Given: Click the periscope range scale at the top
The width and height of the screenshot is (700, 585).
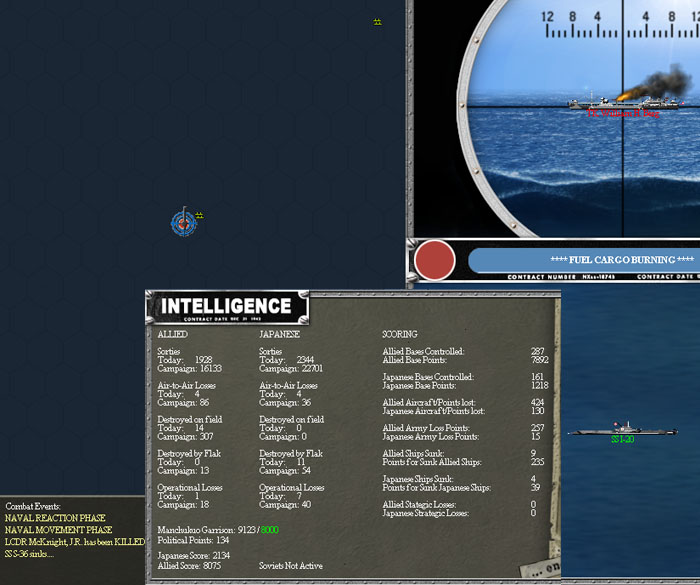Looking at the screenshot, I should tap(621, 25).
